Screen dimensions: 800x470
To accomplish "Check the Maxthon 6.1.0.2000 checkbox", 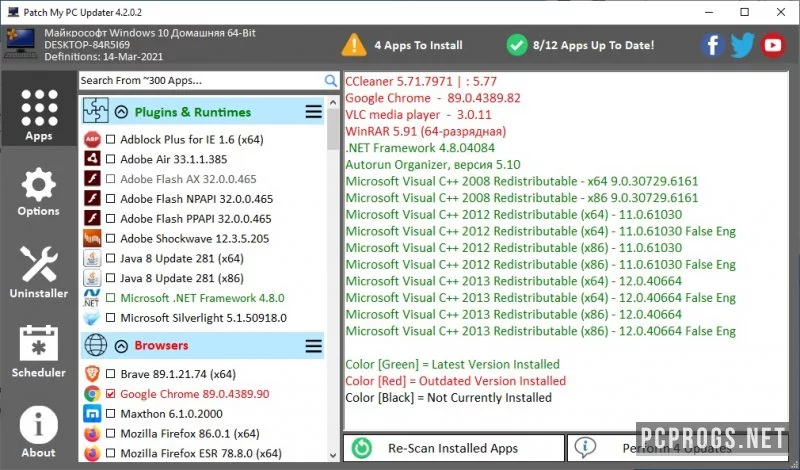I will click(x=110, y=413).
